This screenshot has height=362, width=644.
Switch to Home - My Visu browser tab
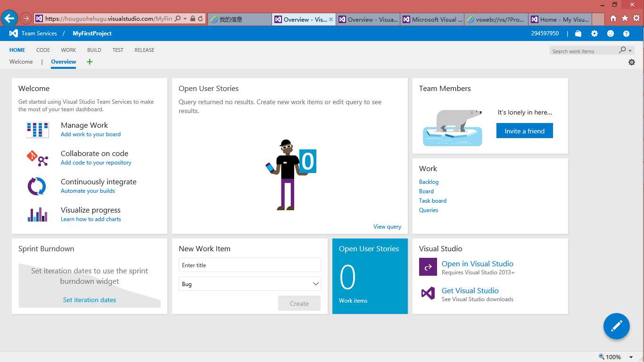coord(560,19)
